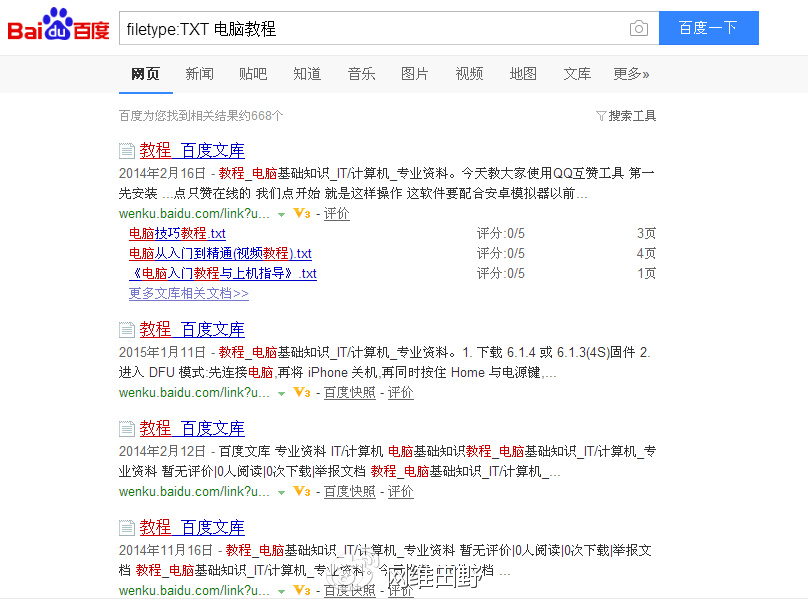Viewport: 808px width, 599px height.
Task: Expand URL dropdown arrow of the first result
Action: tap(281, 214)
